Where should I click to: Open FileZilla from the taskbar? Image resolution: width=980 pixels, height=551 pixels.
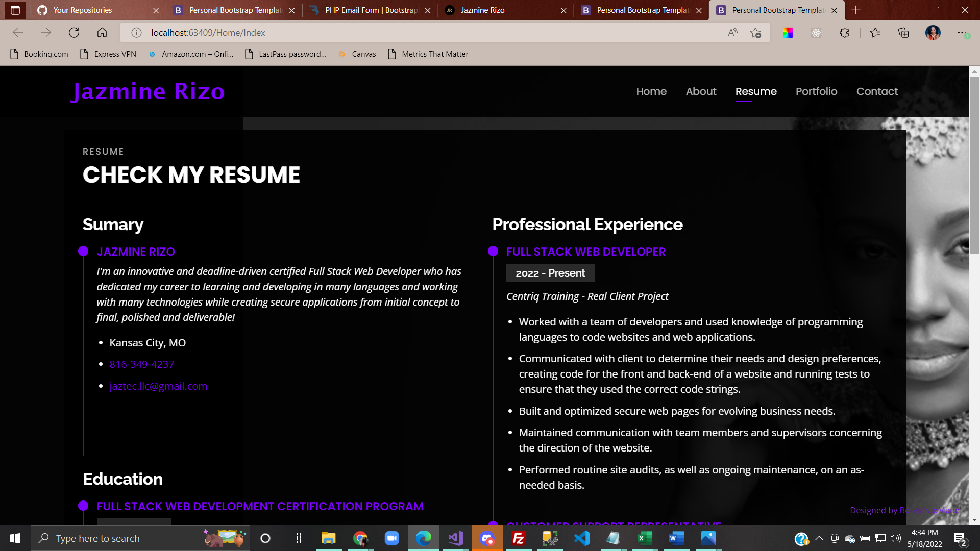[x=518, y=538]
